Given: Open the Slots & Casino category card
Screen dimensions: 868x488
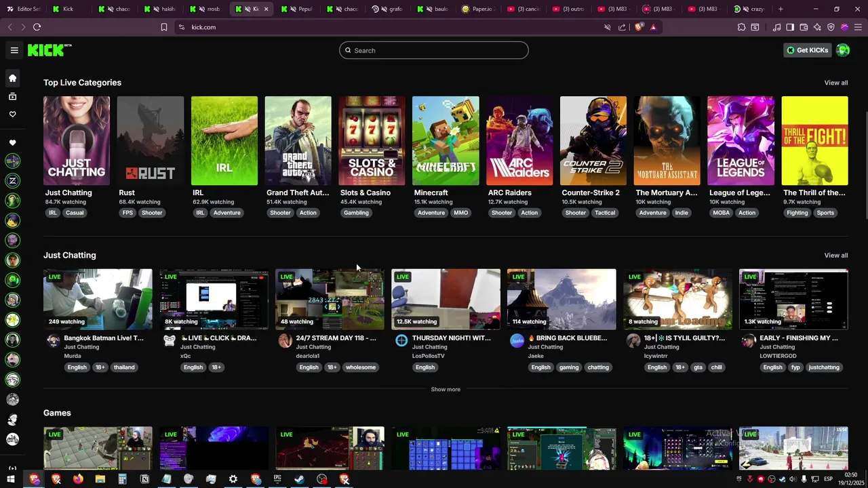Looking at the screenshot, I should [372, 141].
